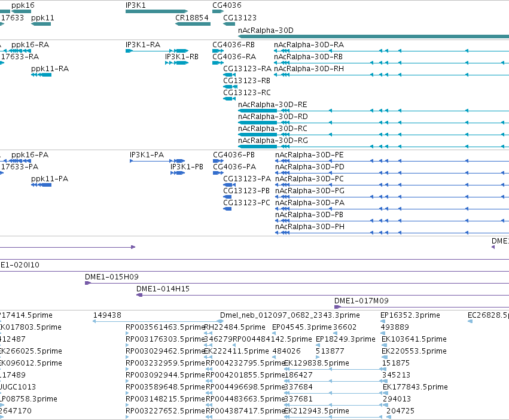The width and height of the screenshot is (509, 420).
Task: Click the CR18854 gene arrow glyph
Action: coord(193,24)
